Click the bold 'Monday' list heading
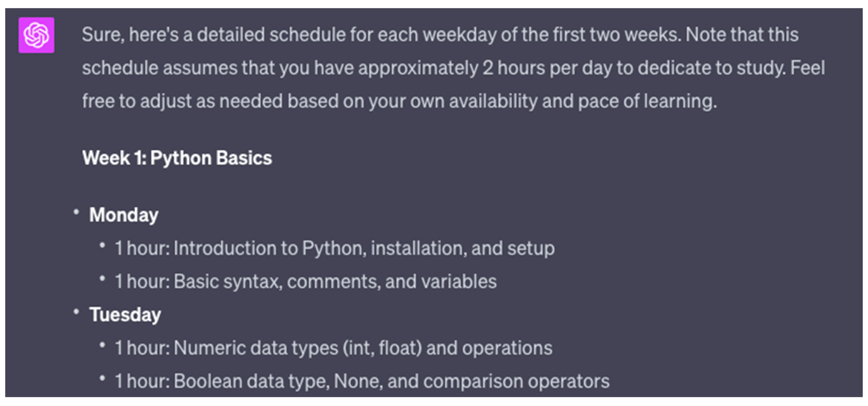This screenshot has height=406, width=868. (x=124, y=215)
